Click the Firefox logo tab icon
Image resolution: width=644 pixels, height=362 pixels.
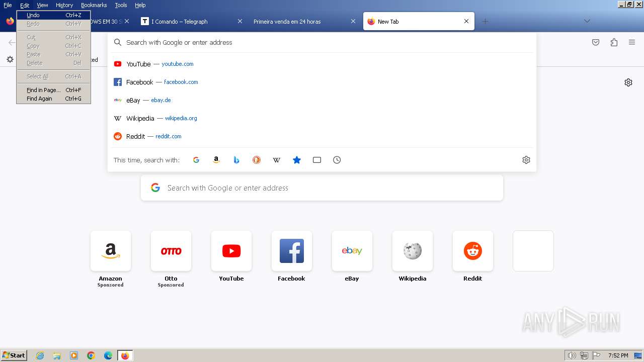(10, 21)
